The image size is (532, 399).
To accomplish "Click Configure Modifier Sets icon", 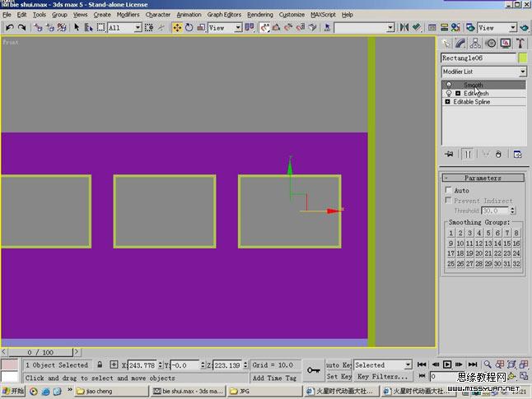I will (x=518, y=154).
